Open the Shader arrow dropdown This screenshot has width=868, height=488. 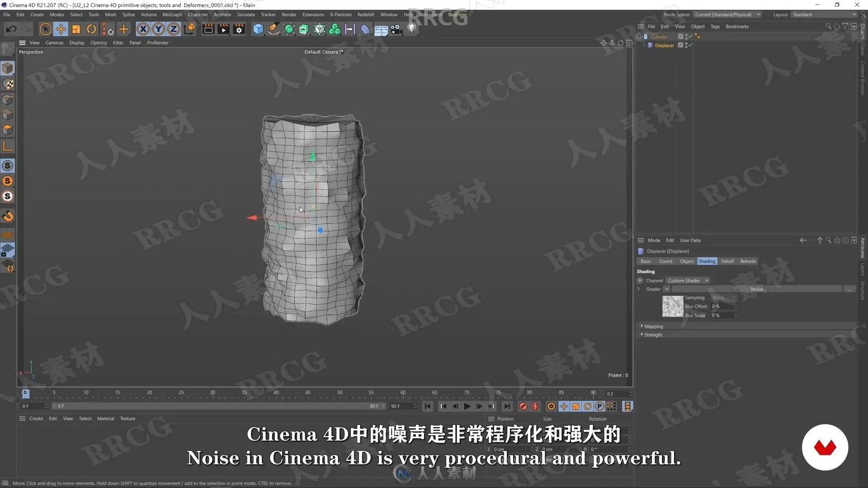[666, 289]
